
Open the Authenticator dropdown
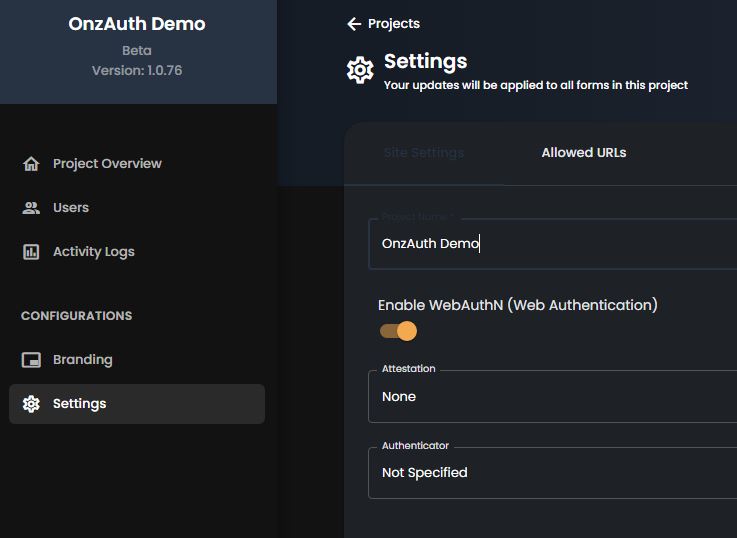pos(552,473)
